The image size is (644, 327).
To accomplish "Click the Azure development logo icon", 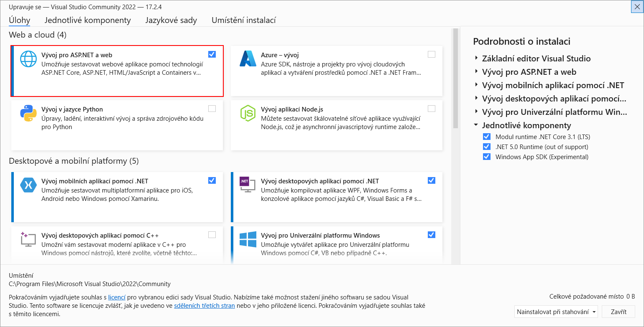I will 248,59.
